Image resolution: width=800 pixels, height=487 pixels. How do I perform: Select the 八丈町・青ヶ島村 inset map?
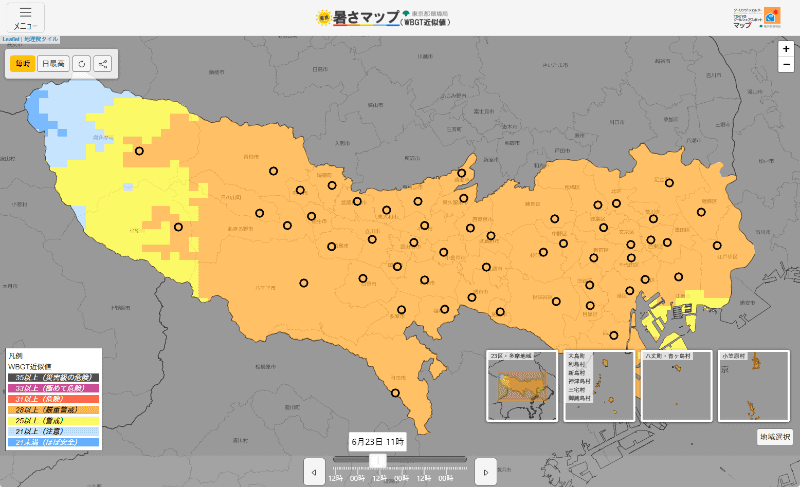point(677,386)
